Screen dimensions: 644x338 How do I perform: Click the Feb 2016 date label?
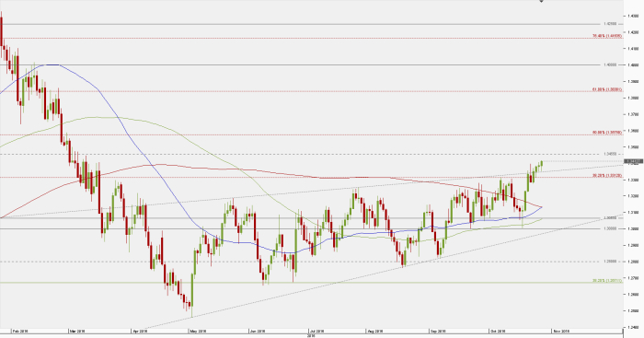point(19,331)
